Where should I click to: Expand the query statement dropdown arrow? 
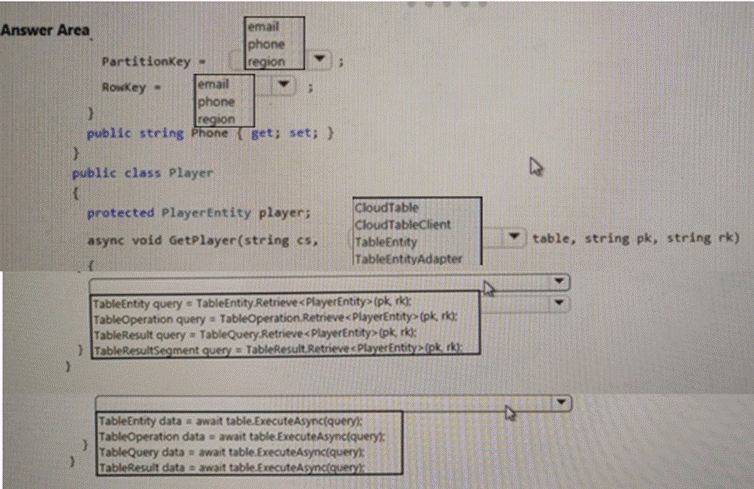click(x=559, y=281)
